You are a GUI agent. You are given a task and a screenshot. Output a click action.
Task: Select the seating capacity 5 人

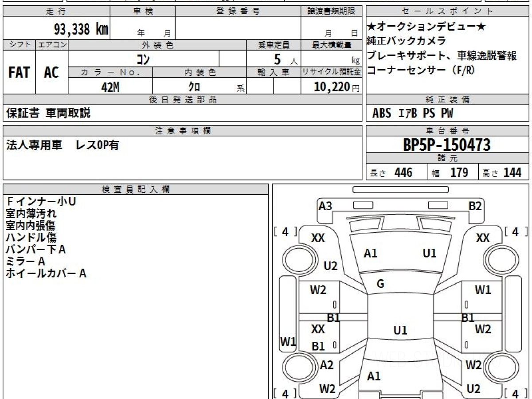click(x=286, y=59)
